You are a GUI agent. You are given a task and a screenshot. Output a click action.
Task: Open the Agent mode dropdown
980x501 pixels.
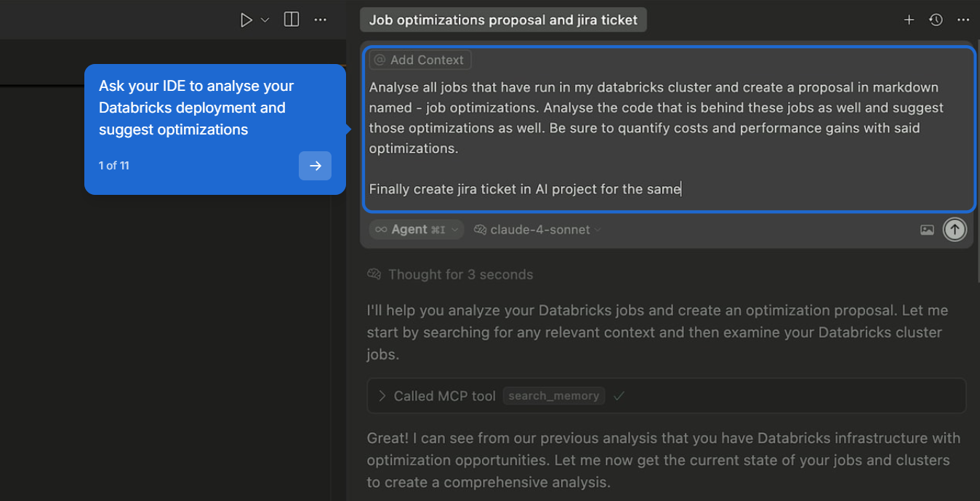(x=417, y=229)
